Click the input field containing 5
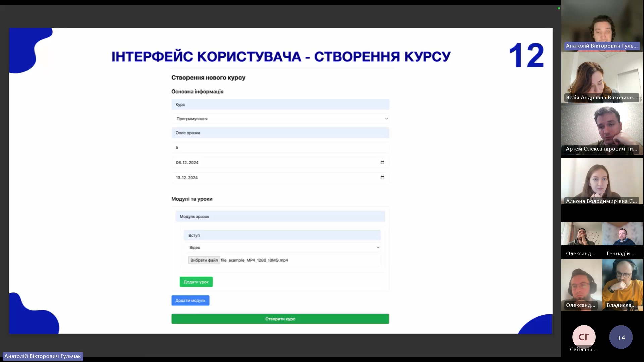Image resolution: width=644 pixels, height=362 pixels. (x=280, y=147)
